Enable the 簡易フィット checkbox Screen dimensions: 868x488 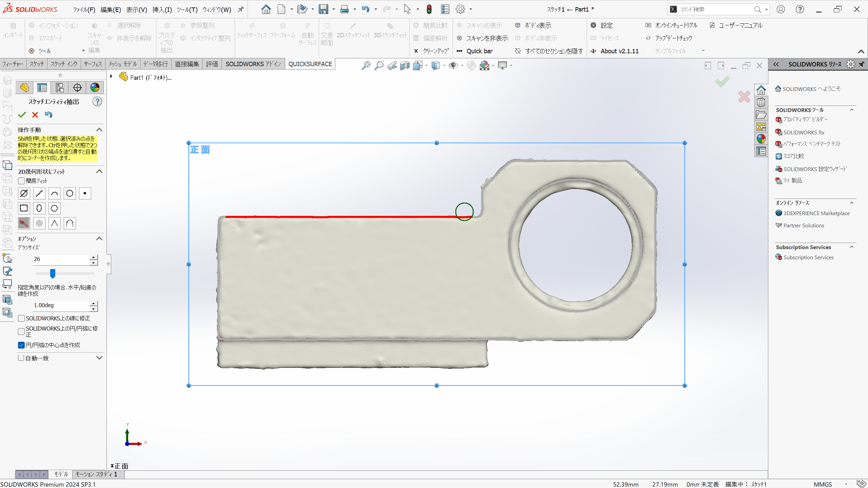pyautogui.click(x=21, y=181)
